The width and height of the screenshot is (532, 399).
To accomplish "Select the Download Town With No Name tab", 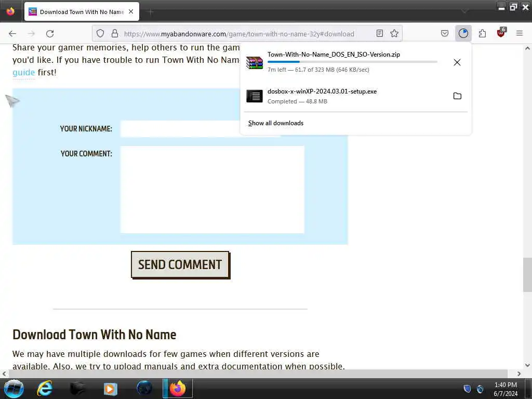I will coord(82,11).
